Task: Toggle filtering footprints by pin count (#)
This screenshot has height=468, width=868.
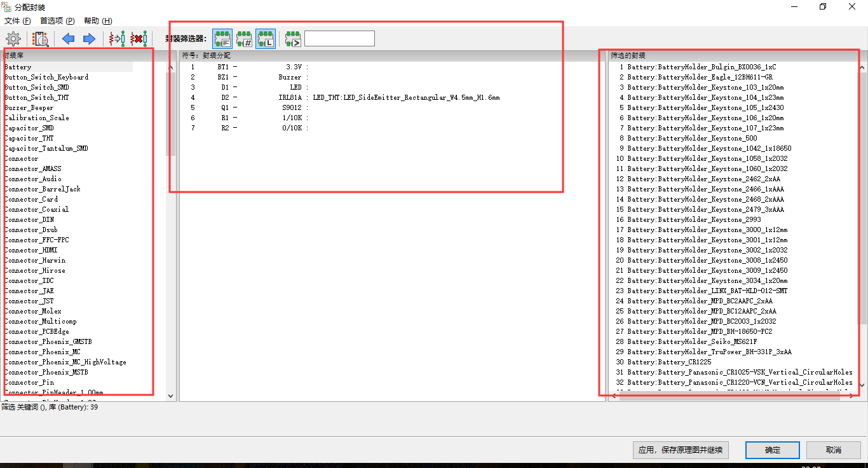Action: [x=244, y=38]
